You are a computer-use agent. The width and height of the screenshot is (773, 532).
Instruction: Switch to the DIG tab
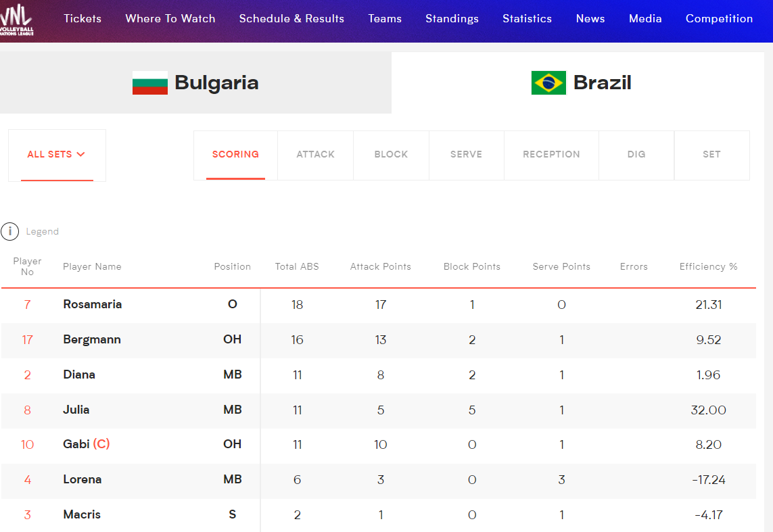[x=636, y=154]
